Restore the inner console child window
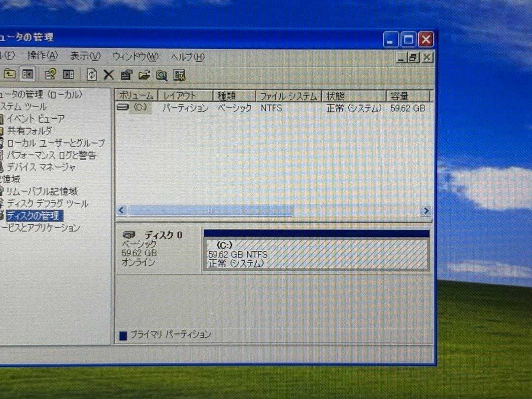The height and width of the screenshot is (399, 532). click(413, 58)
